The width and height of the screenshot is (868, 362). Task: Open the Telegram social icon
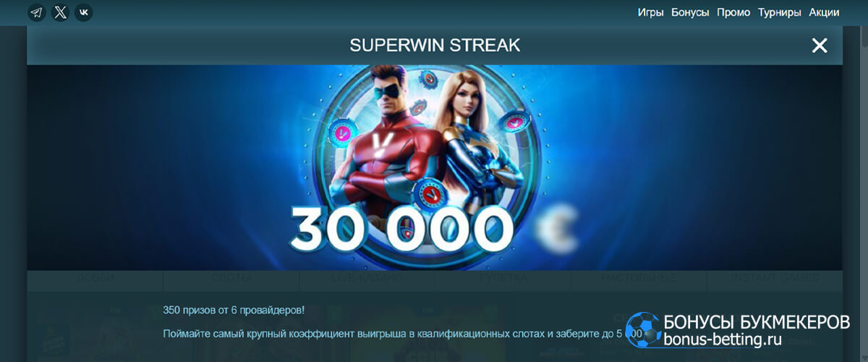click(37, 12)
